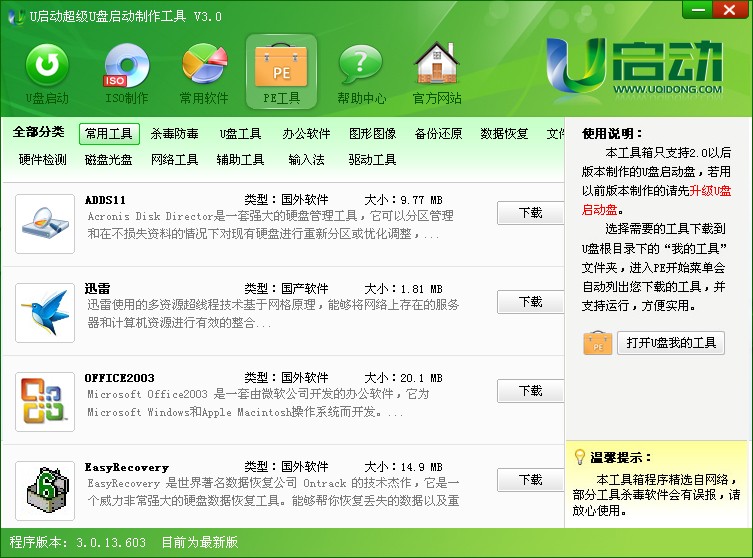Click the OFFICE2003 logo icon
The width and height of the screenshot is (753, 558).
(45, 402)
